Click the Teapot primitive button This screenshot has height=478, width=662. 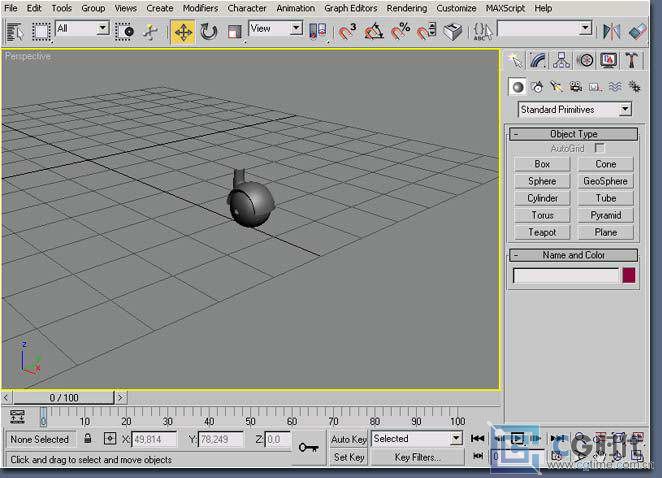coord(542,232)
